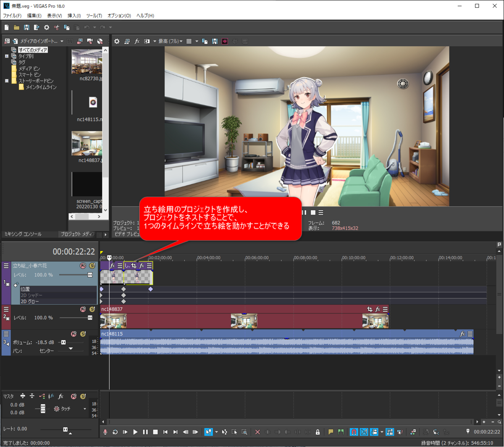504x447 pixels.
Task: Pause playback with the pause button
Action: click(145, 432)
